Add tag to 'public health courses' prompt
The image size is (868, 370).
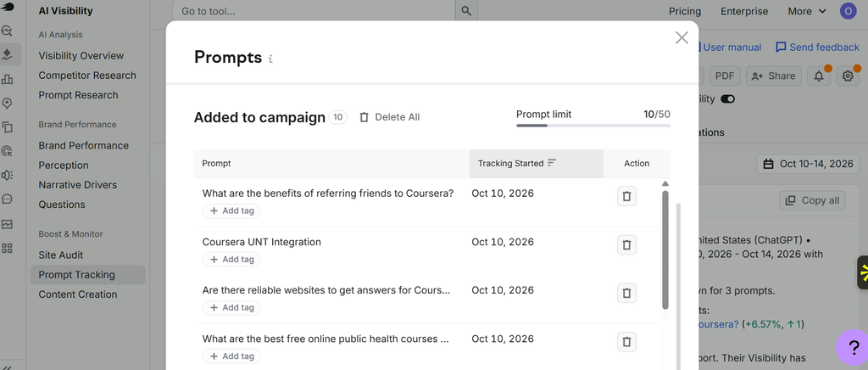click(231, 356)
